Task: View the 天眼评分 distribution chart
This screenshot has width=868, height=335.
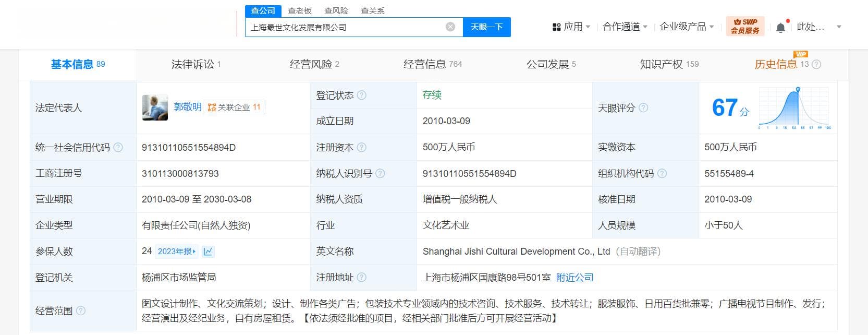Action: pos(794,108)
